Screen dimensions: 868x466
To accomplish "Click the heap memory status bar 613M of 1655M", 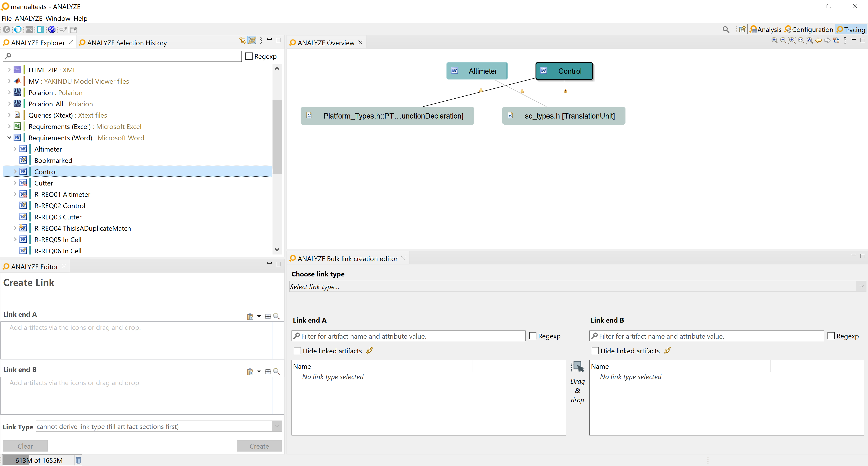I will (39, 460).
